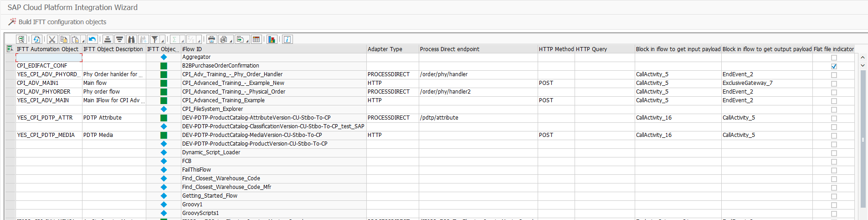Click the Total sigma toolbar icon
Image resolution: width=868 pixels, height=220 pixels.
(x=174, y=39)
